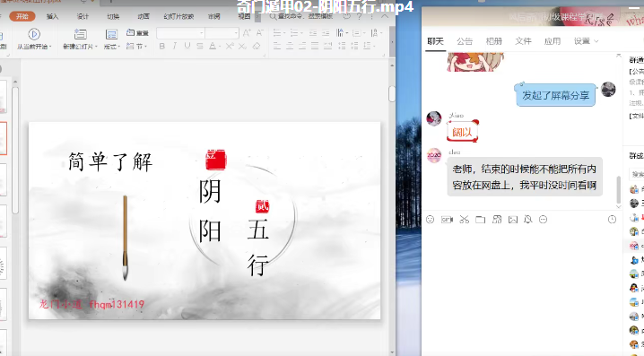Click the presenter avatar beside screen share message
This screenshot has height=356, width=644.
(x=608, y=89)
